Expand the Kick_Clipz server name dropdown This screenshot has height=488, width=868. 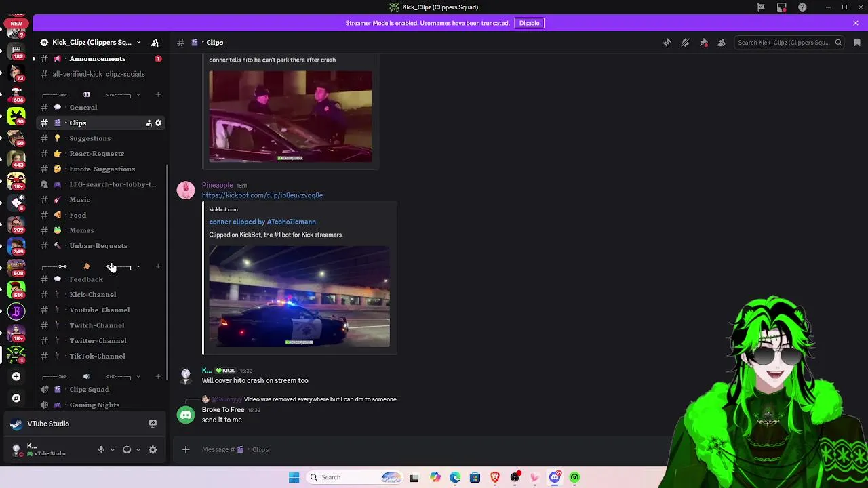coord(138,42)
